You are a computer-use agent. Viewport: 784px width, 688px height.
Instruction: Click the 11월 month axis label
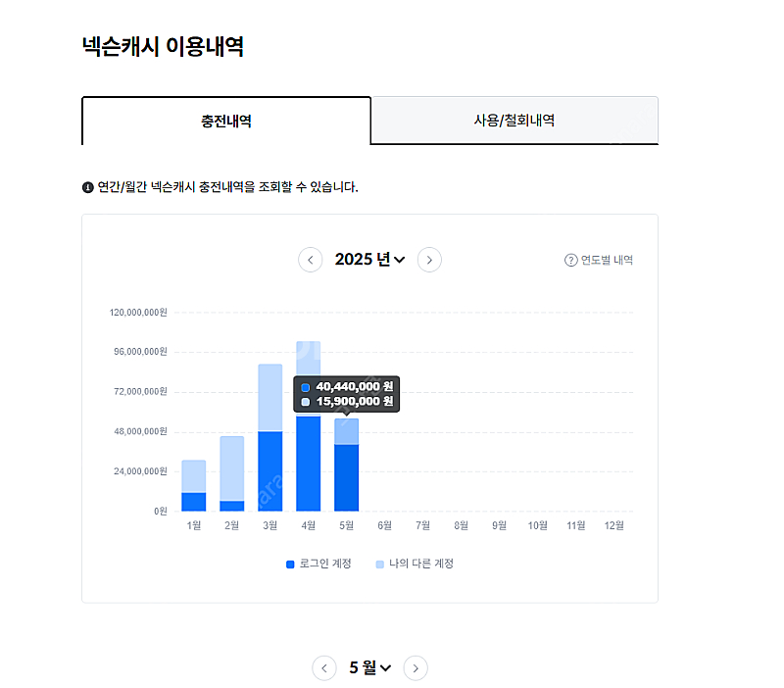pos(575,525)
